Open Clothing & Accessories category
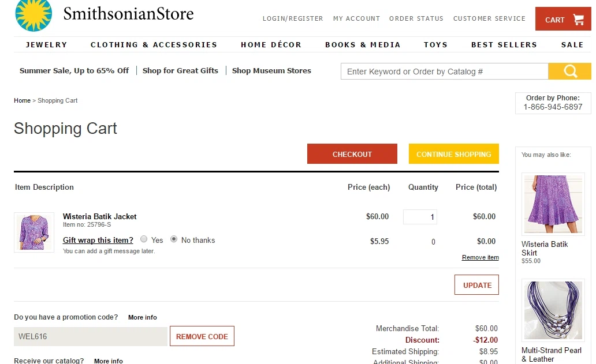596x364 pixels. point(154,45)
